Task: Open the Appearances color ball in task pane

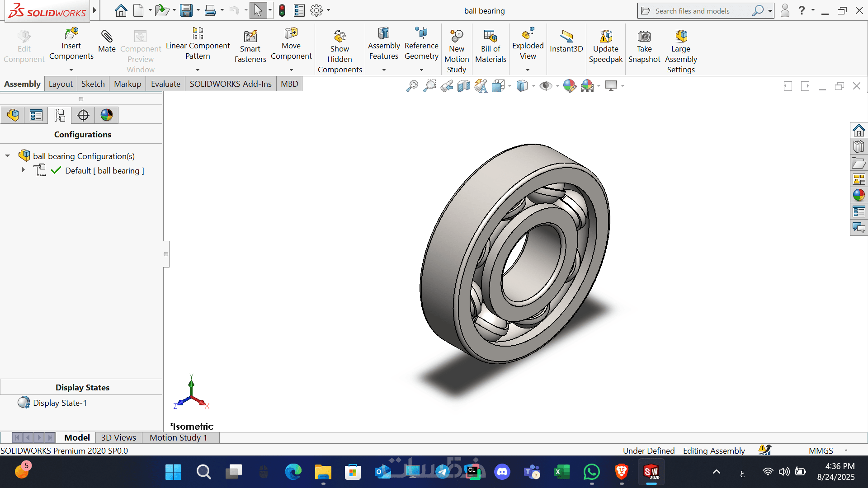Action: (859, 195)
